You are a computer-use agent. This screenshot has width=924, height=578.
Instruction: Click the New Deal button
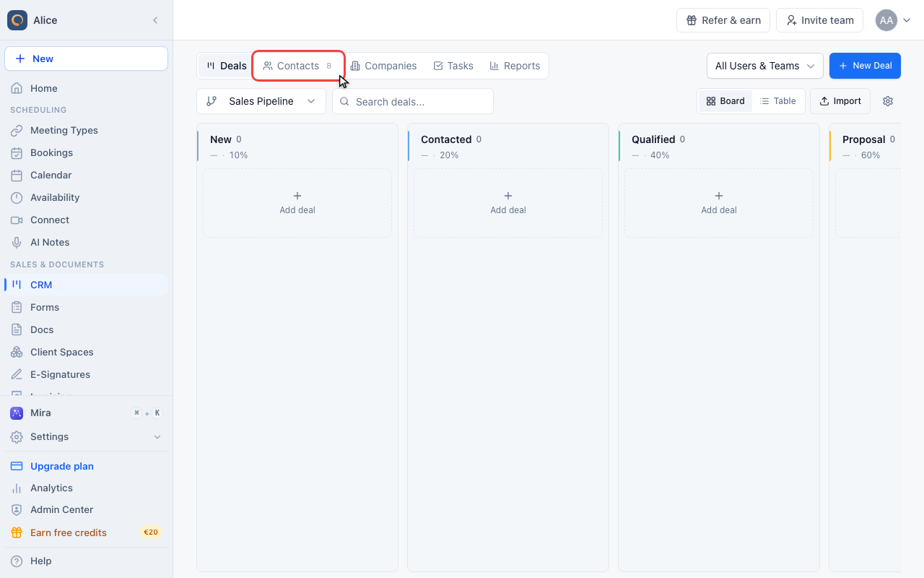[865, 66]
